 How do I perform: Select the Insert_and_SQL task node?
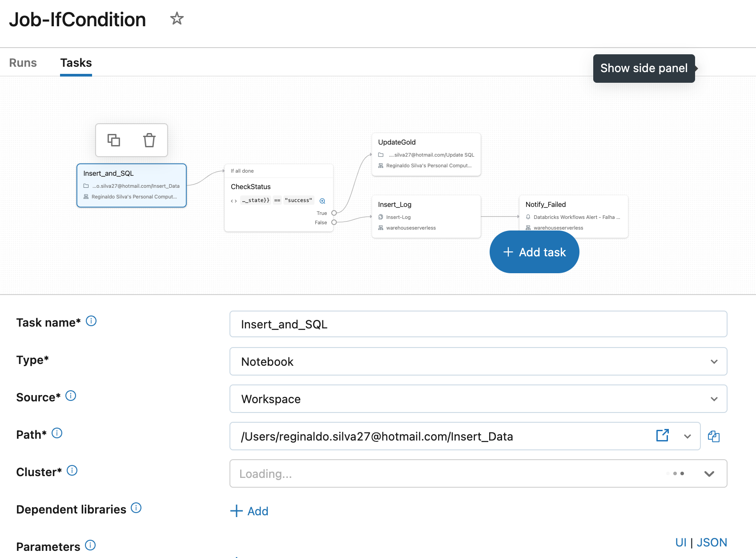pyautogui.click(x=132, y=185)
